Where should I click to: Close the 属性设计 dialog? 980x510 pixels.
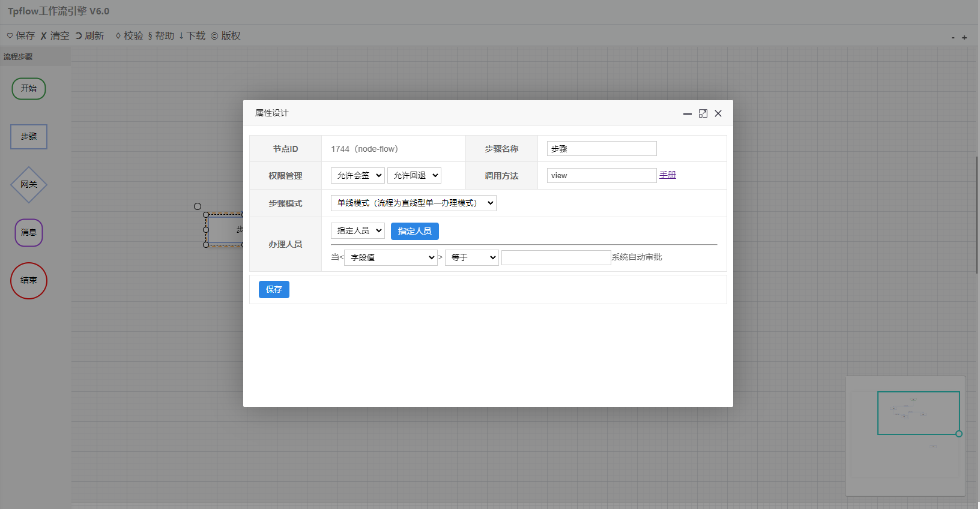click(x=718, y=113)
